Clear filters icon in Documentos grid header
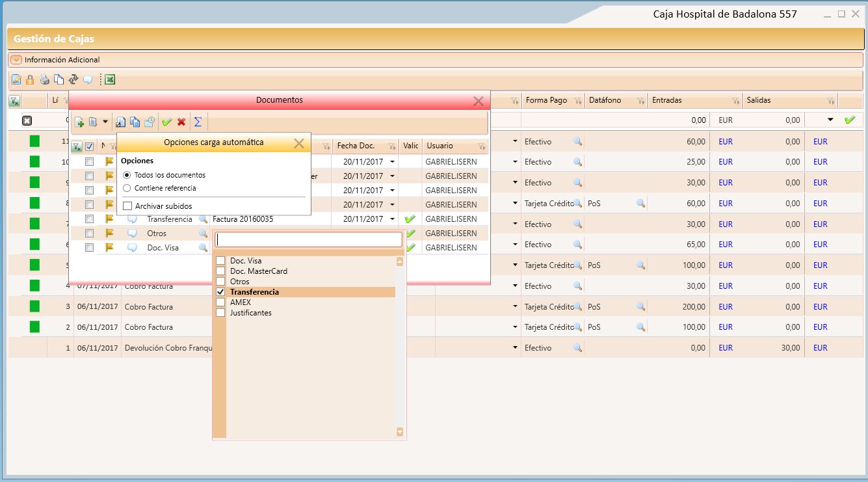Image resolution: width=868 pixels, height=482 pixels. click(77, 146)
